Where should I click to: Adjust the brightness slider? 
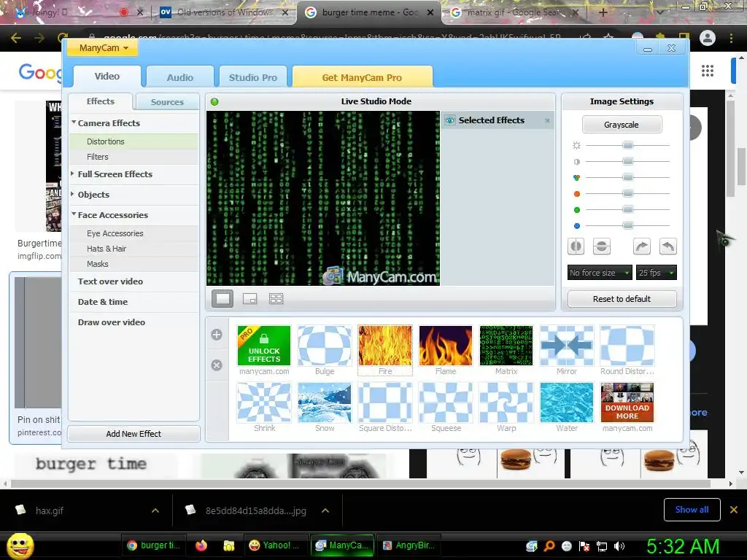(x=628, y=145)
